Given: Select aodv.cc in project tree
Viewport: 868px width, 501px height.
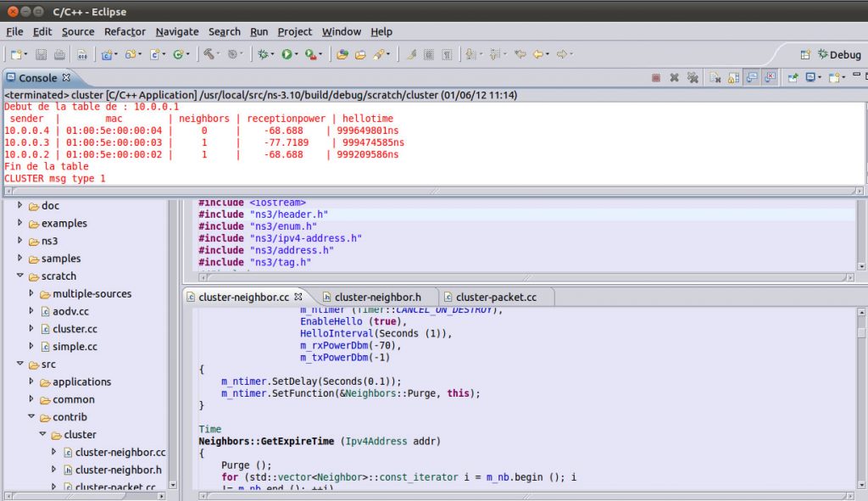Looking at the screenshot, I should pos(71,311).
